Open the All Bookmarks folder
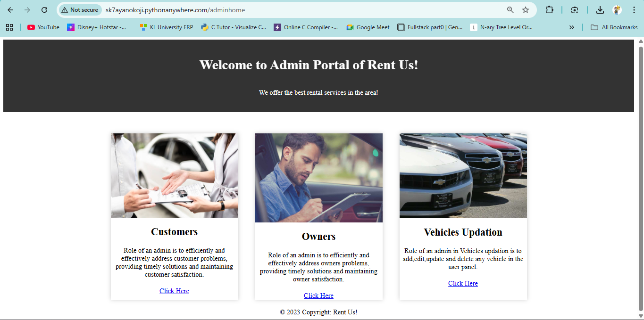Screen dimensions: 644x320 point(614,27)
